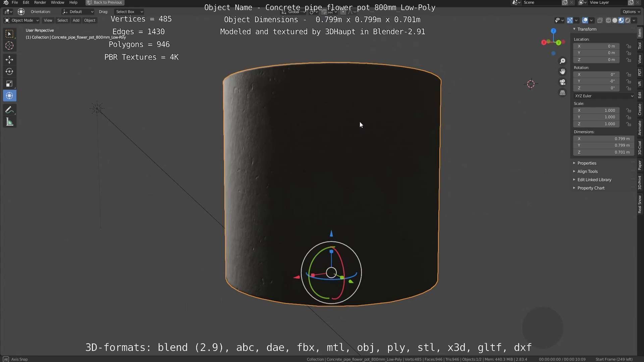
Task: Switch to material preview shading
Action: click(x=621, y=20)
